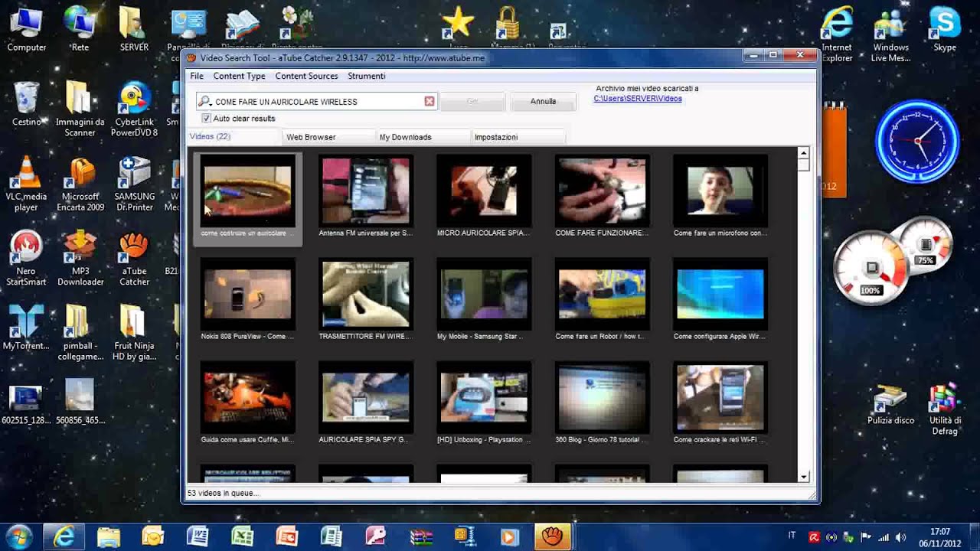Screen dimensions: 980x551
Task: Click the volume speaker tray icon
Action: 900,536
